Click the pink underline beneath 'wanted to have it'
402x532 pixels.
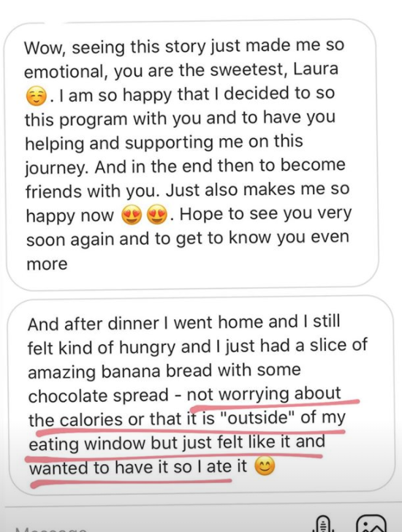pyautogui.click(x=131, y=482)
